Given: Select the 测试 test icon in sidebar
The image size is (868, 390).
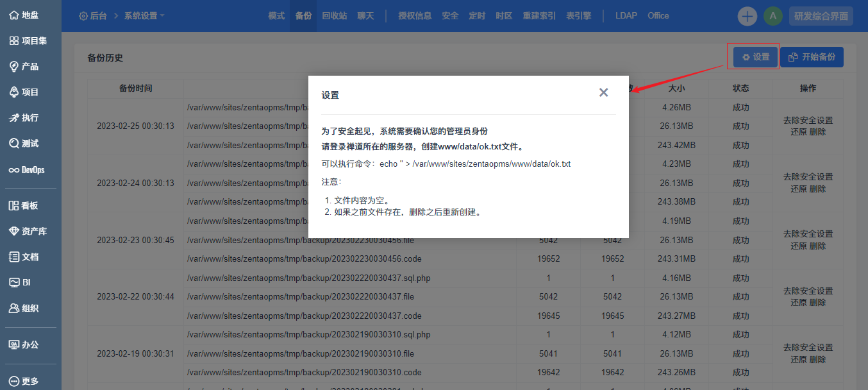Looking at the screenshot, I should [14, 144].
